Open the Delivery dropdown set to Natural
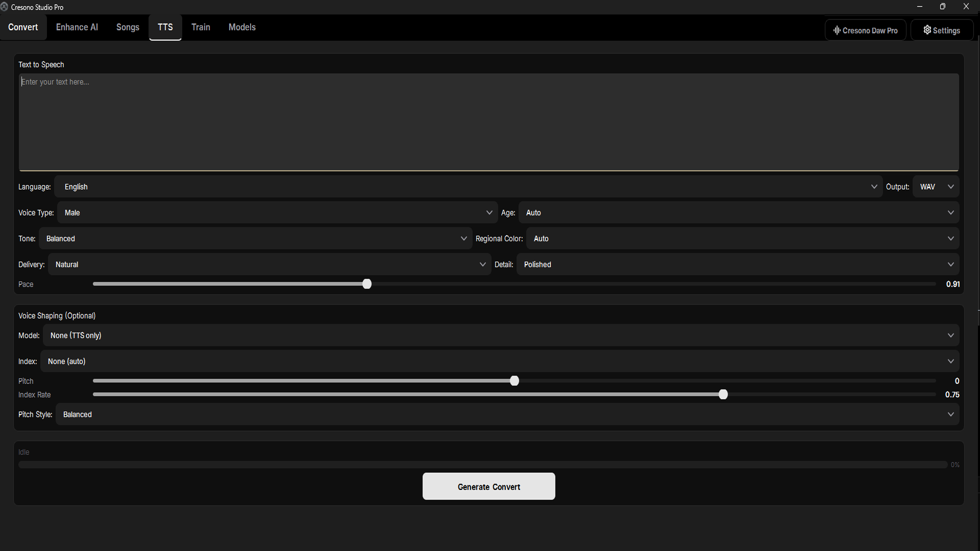Image resolution: width=980 pixels, height=551 pixels. pyautogui.click(x=269, y=265)
